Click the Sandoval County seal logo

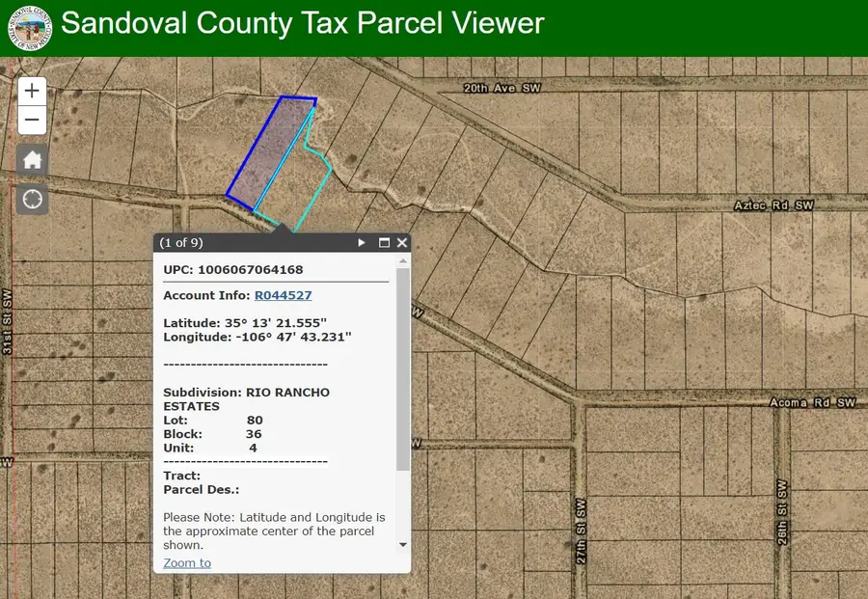click(x=30, y=28)
